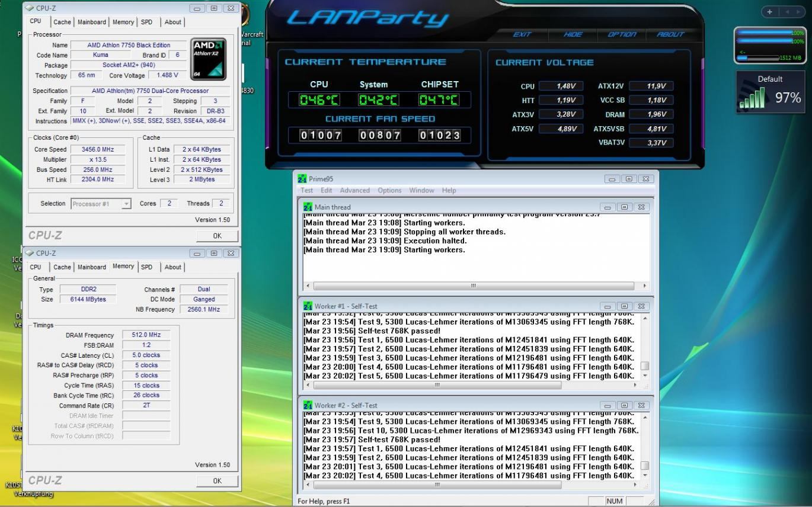Open the Prime95 Edit menu

click(x=327, y=190)
